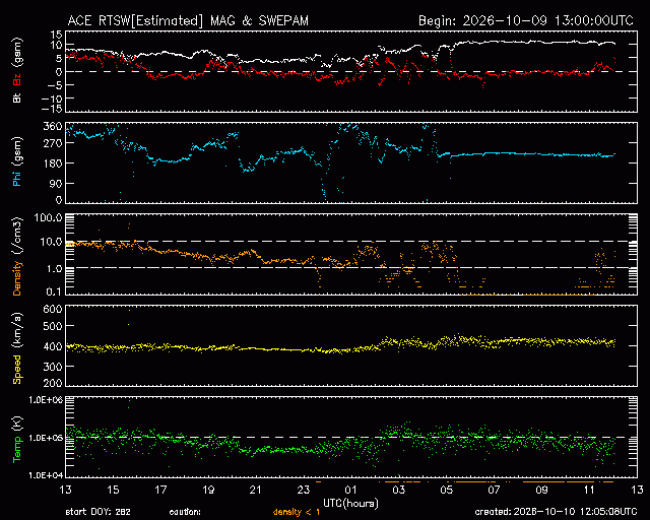Click the 1.0E+04 tick label on Temp axis

coord(46,475)
